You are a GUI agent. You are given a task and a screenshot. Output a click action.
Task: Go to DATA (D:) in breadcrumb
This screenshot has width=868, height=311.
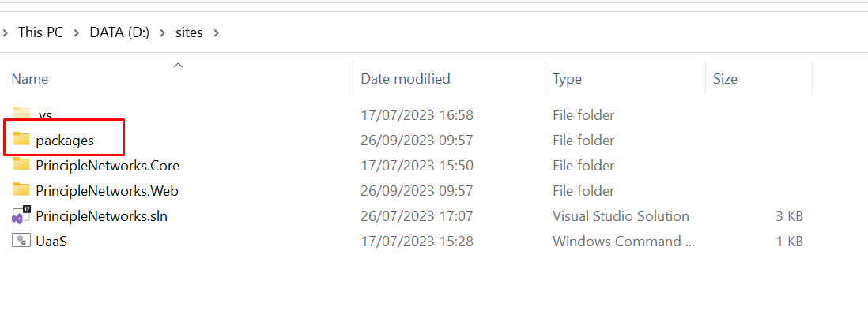119,32
